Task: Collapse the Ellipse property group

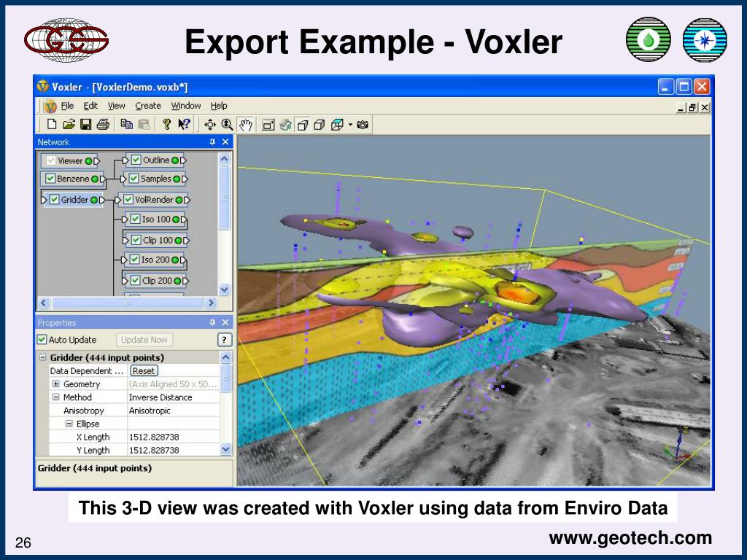Action: [x=69, y=424]
